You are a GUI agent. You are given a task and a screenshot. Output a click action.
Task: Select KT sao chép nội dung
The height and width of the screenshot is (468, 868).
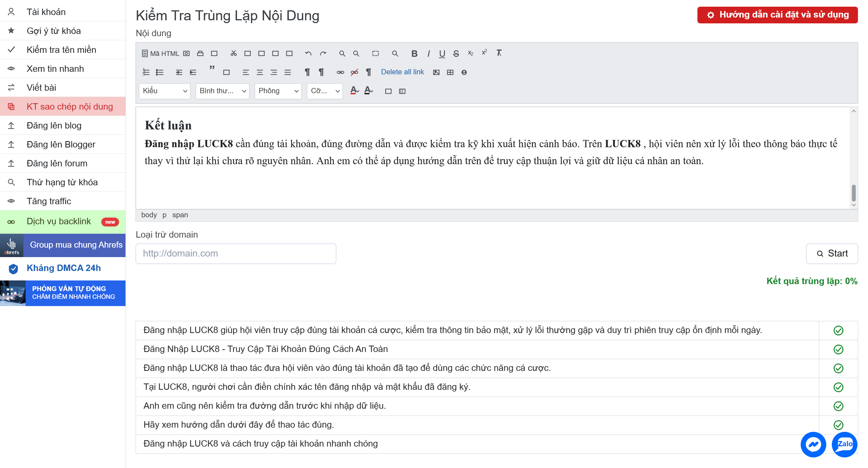click(x=63, y=107)
